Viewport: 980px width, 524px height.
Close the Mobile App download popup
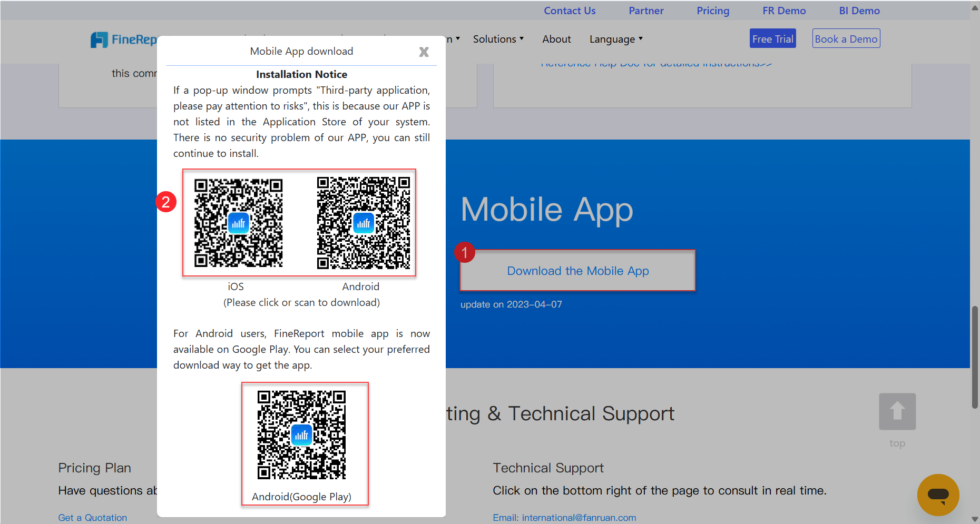coord(424,52)
